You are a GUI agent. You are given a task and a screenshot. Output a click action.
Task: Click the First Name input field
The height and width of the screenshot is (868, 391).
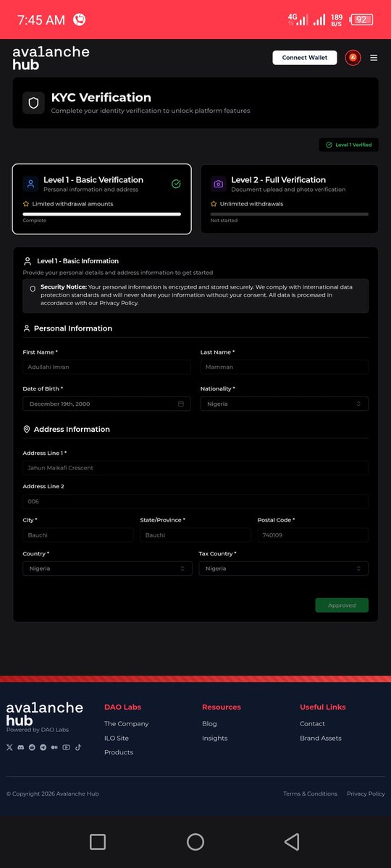[x=106, y=367]
